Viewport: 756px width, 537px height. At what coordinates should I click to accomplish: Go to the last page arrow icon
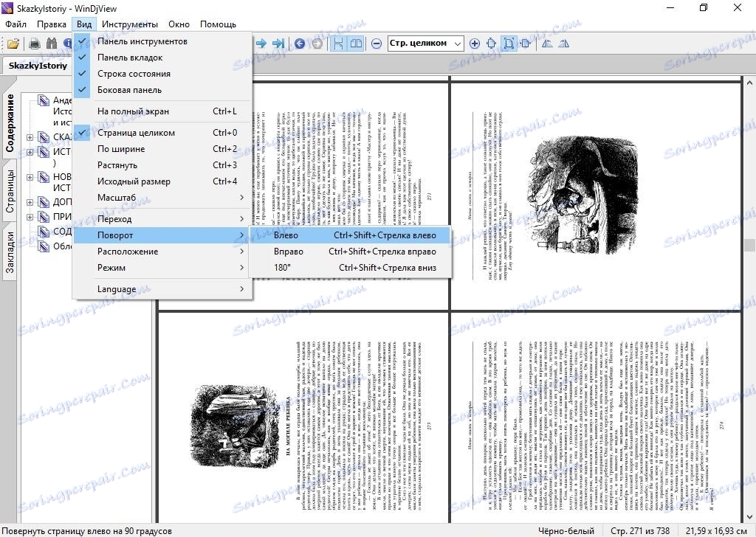pos(280,44)
